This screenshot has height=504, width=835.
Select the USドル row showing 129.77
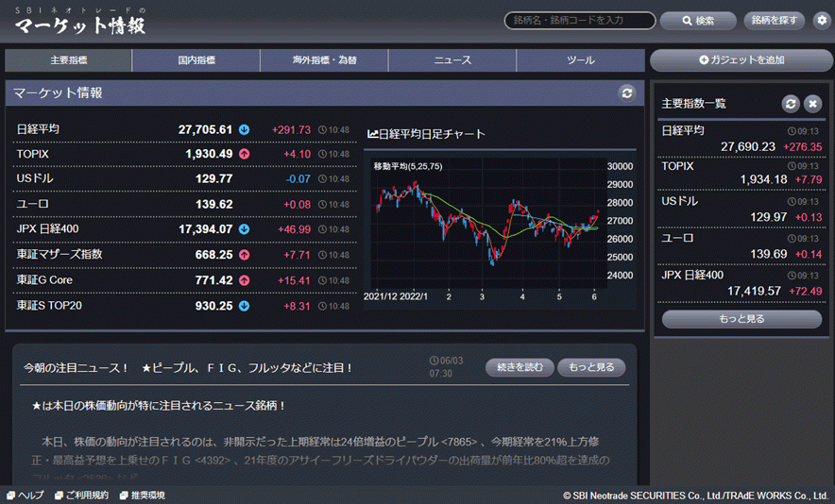[184, 178]
